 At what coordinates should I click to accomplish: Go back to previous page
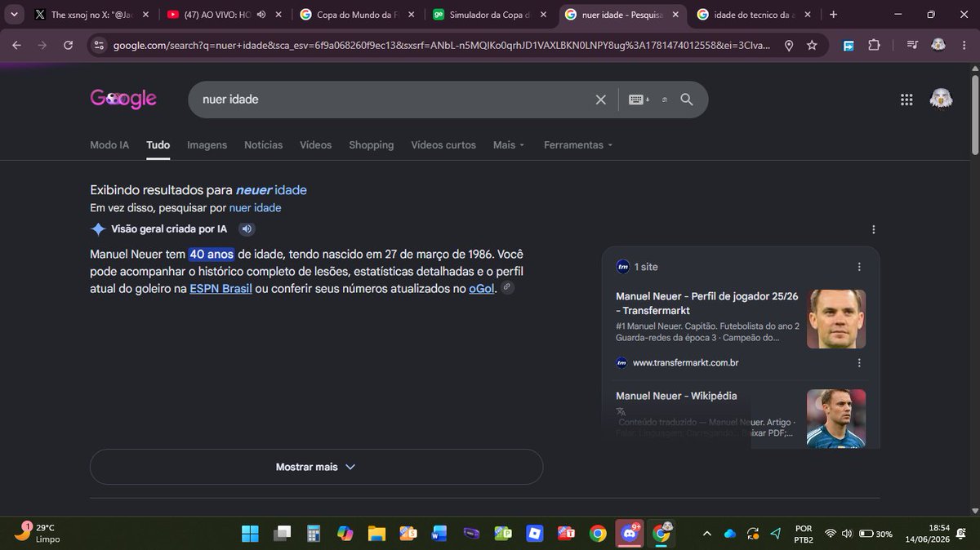[16, 46]
